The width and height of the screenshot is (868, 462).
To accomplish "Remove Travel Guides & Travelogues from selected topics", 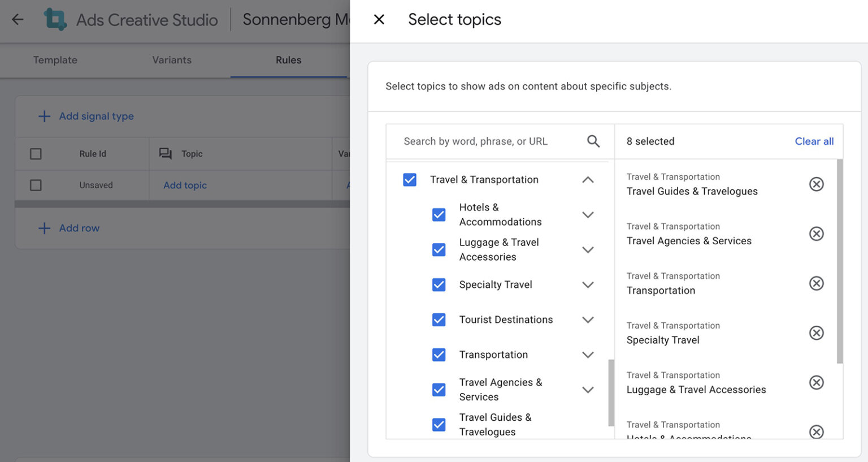I will 816,184.
